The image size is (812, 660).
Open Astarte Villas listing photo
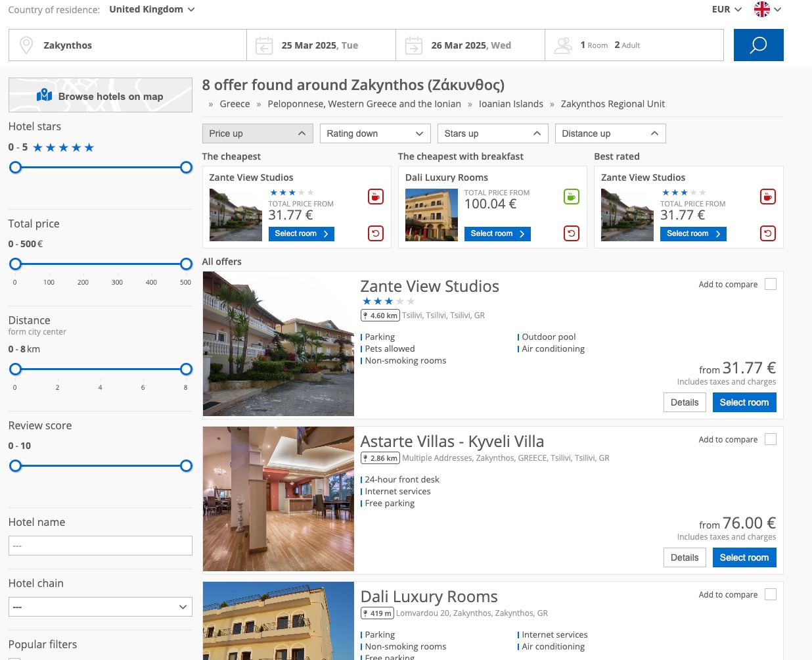pyautogui.click(x=279, y=499)
